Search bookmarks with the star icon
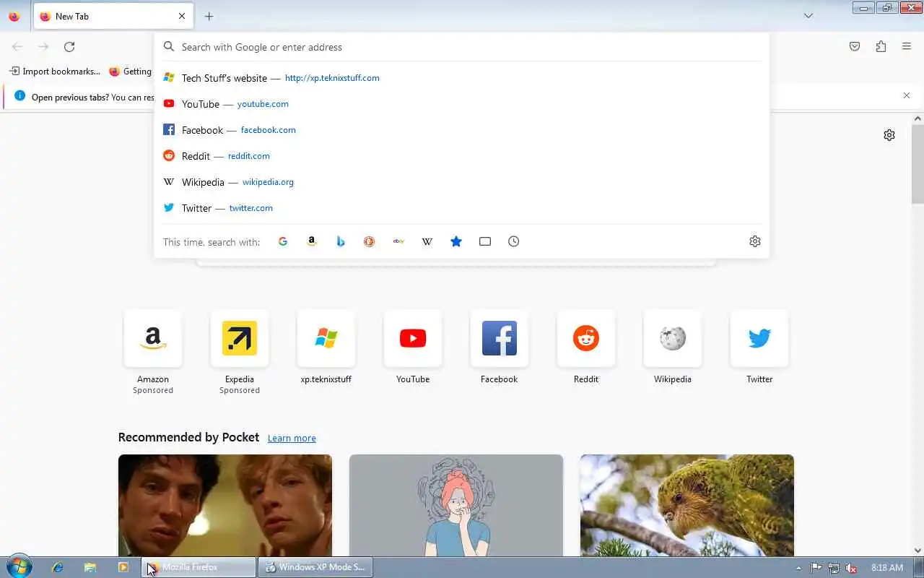Image resolution: width=924 pixels, height=578 pixels. 456,241
